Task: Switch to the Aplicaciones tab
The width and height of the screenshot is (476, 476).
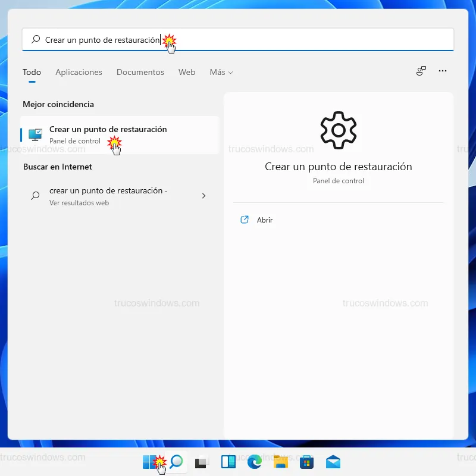Action: coord(79,72)
